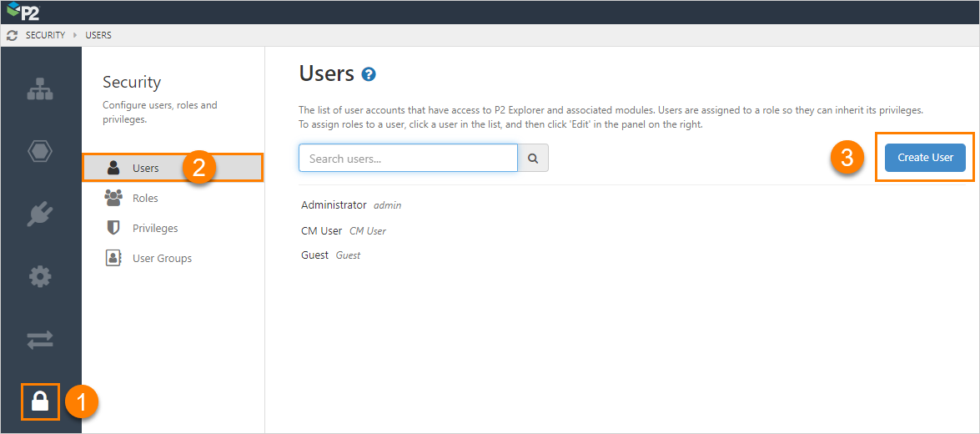This screenshot has height=434, width=980.
Task: Open the gear settings section in the sidebar
Action: point(40,276)
